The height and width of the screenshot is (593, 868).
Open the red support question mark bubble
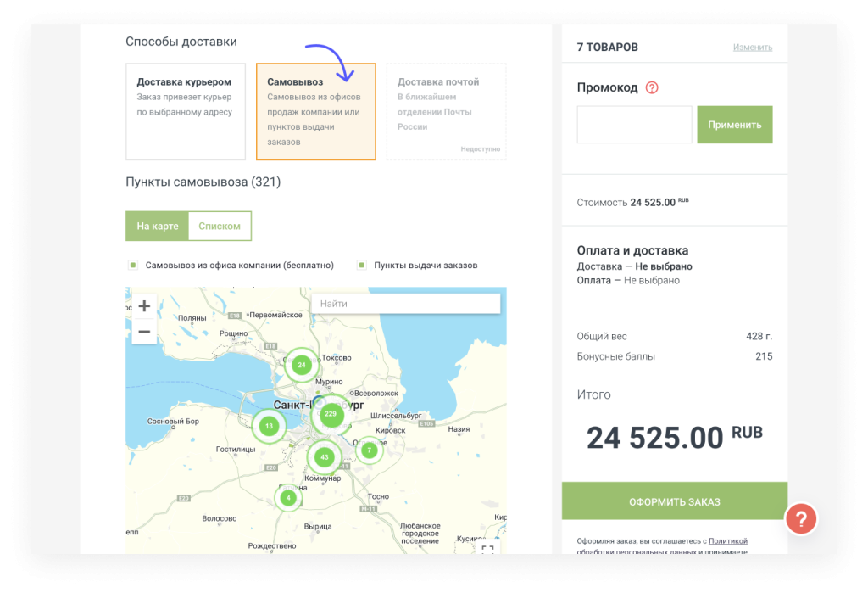(x=801, y=519)
